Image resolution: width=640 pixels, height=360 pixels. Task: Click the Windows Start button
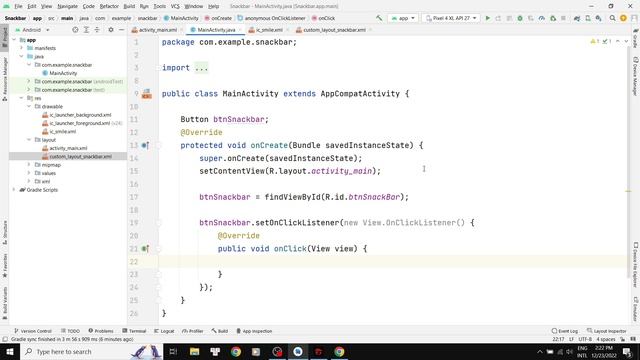pos(9,351)
